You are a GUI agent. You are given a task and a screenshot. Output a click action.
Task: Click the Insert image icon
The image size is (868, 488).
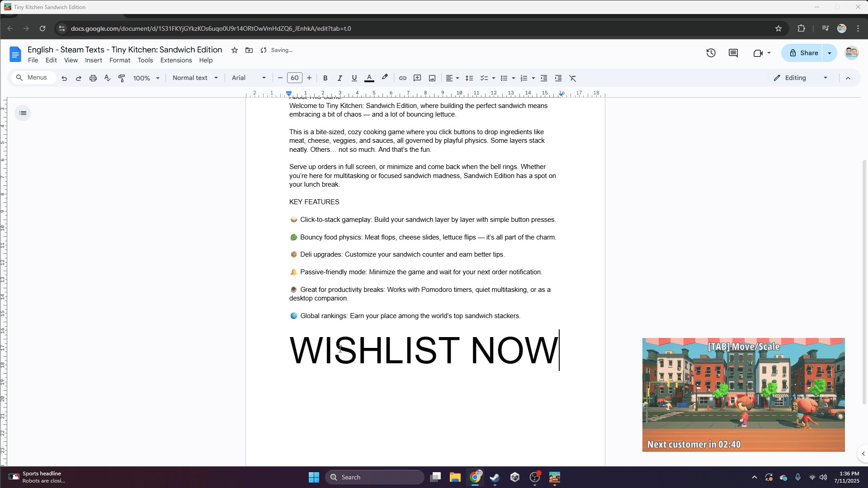point(432,78)
